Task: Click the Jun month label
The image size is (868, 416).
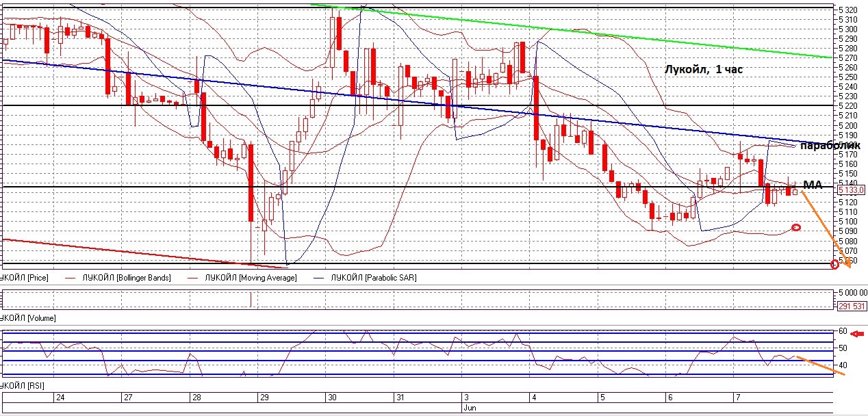Action: point(470,407)
